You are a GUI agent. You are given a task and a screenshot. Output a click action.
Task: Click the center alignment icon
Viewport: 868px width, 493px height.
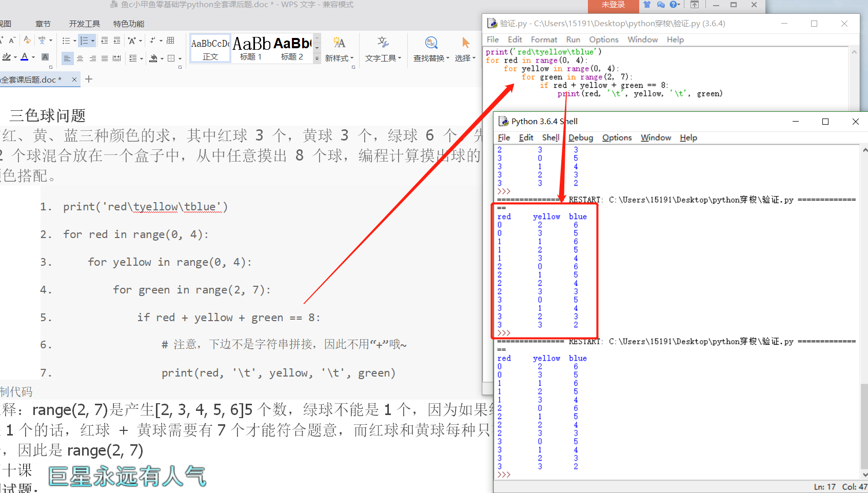click(x=80, y=58)
